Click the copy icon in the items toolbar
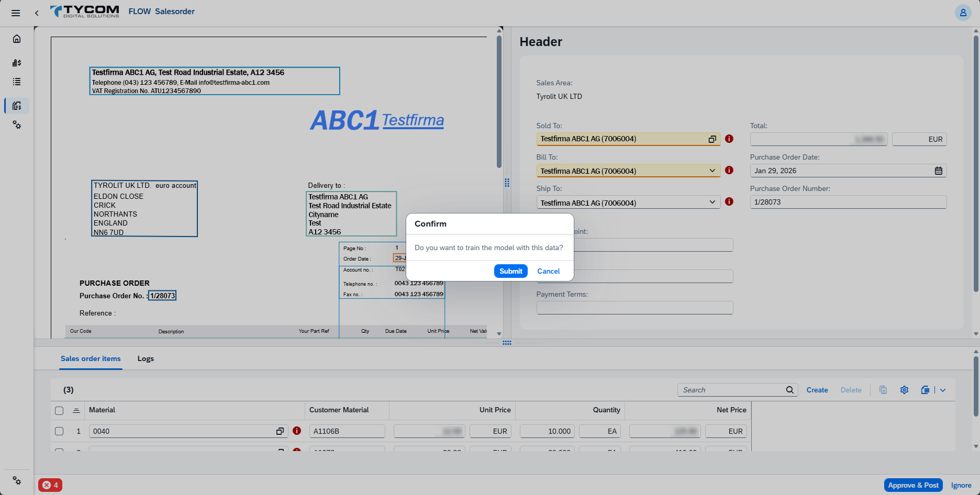Viewport: 980px width, 495px height. 883,390
